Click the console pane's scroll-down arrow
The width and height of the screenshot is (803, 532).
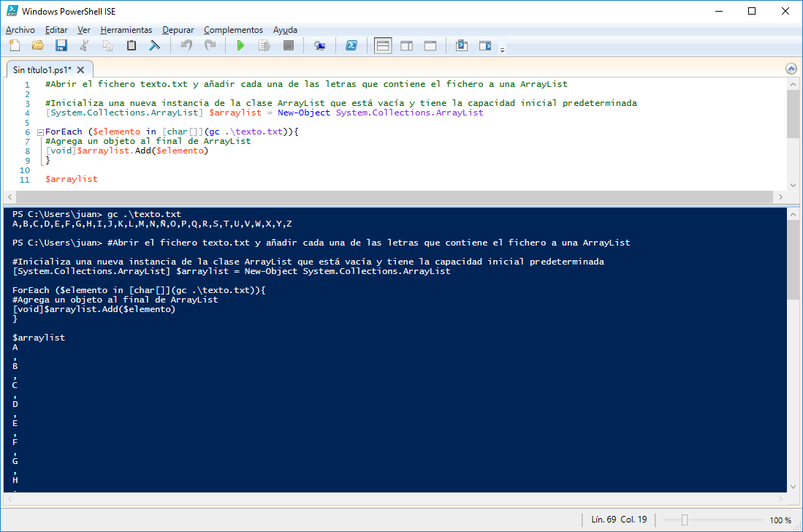tap(793, 487)
